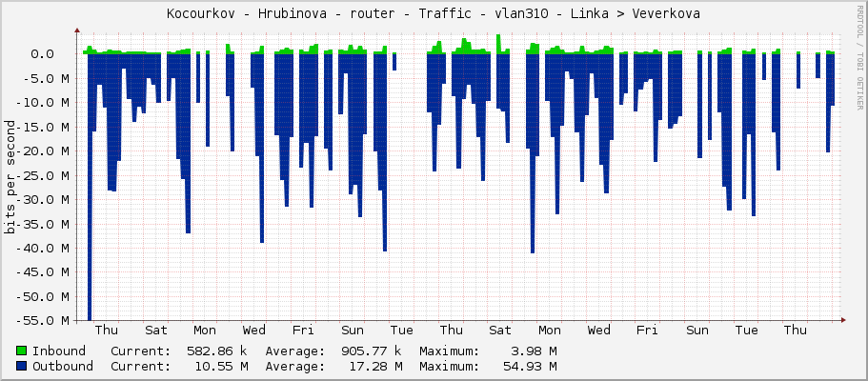Viewport: 868px width, 381px height.
Task: Click the Outbound maximum value '54.93 M'
Action: click(x=529, y=366)
